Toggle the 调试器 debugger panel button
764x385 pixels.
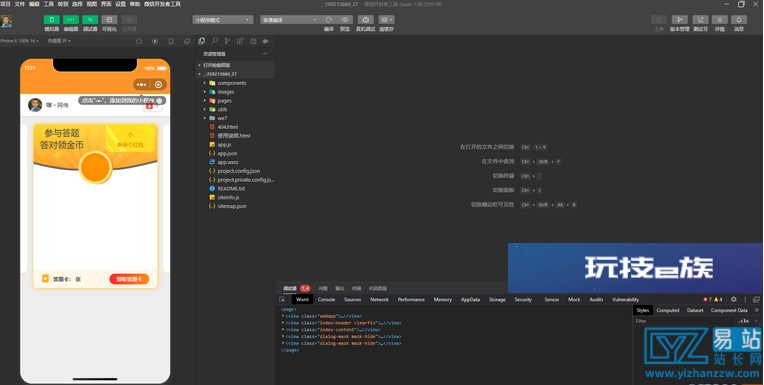pyautogui.click(x=90, y=20)
